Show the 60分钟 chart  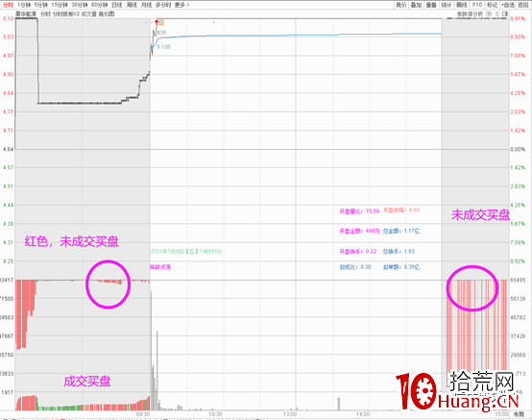coord(100,5)
